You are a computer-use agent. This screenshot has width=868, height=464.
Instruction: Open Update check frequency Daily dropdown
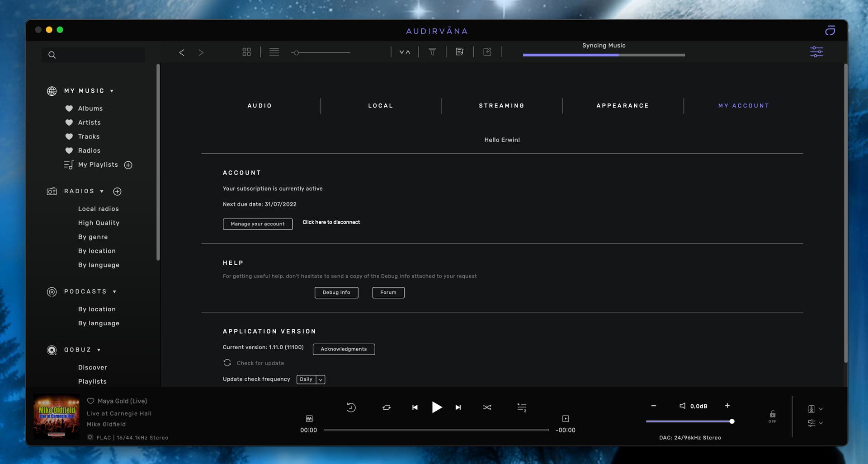click(x=311, y=380)
